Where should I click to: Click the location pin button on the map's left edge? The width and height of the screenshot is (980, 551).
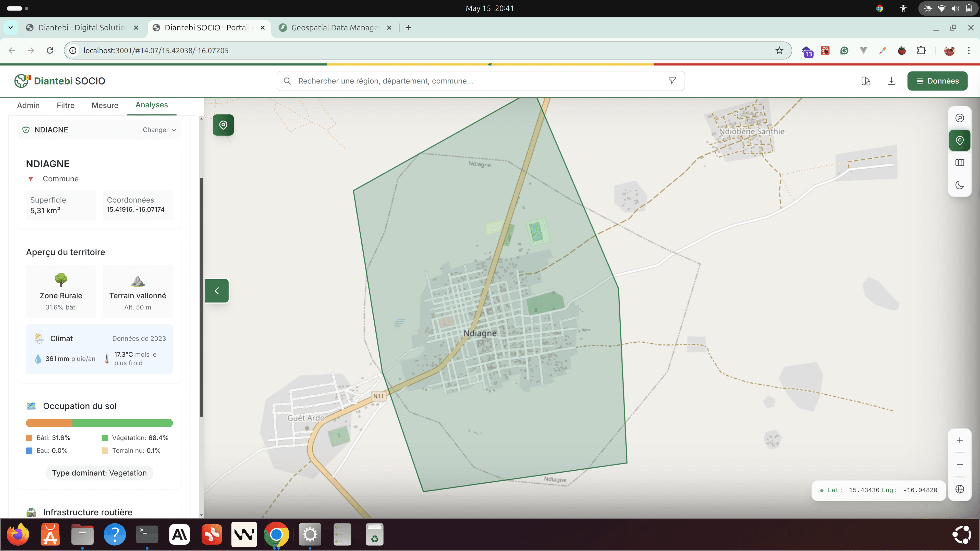[x=223, y=125]
